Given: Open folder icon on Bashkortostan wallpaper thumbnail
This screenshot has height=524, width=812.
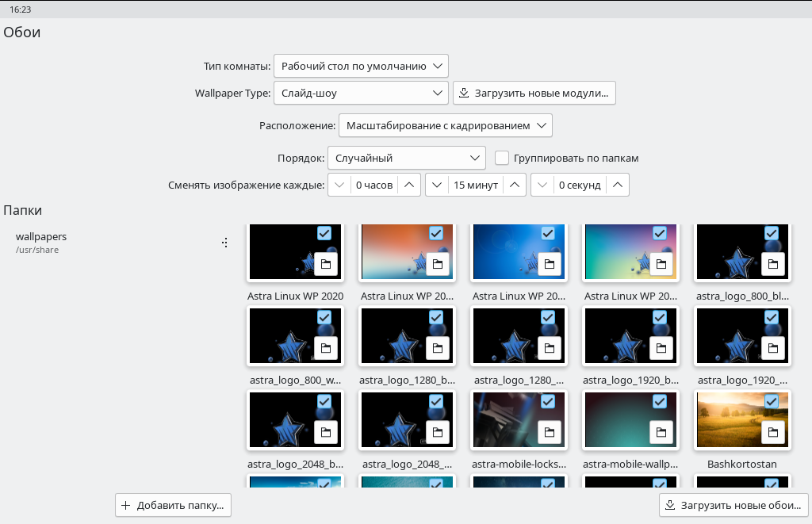Looking at the screenshot, I should 773,432.
